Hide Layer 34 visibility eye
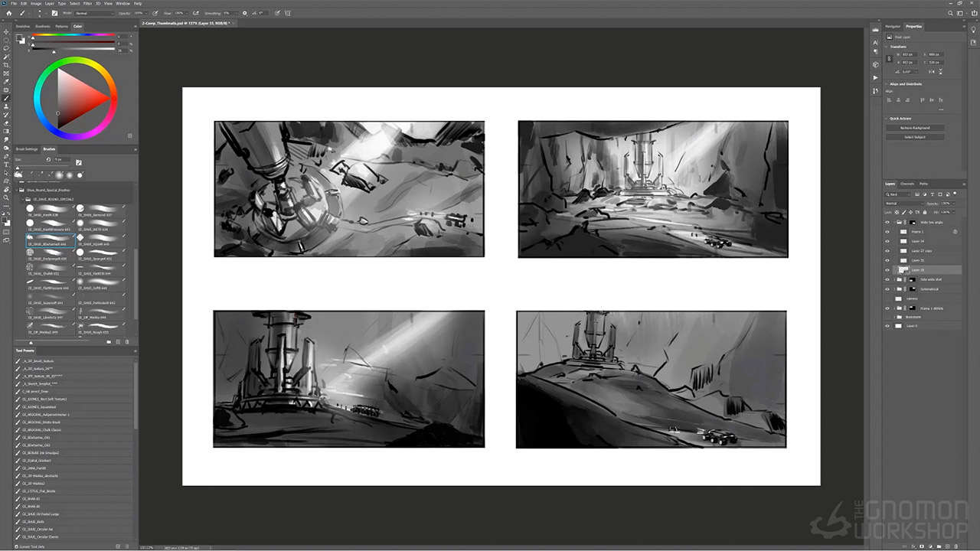 coord(887,241)
